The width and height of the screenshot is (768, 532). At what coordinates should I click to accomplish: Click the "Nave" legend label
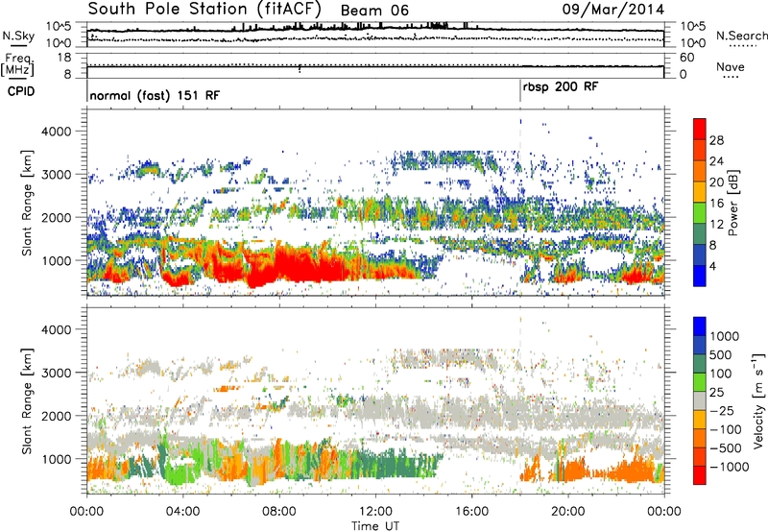731,66
